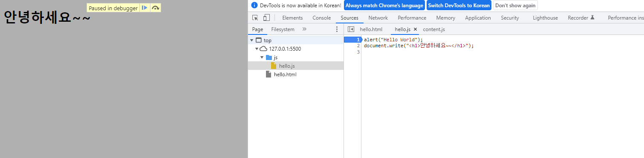Screen dimensions: 644x158
Task: Switch to Console tab
Action: [x=322, y=18]
